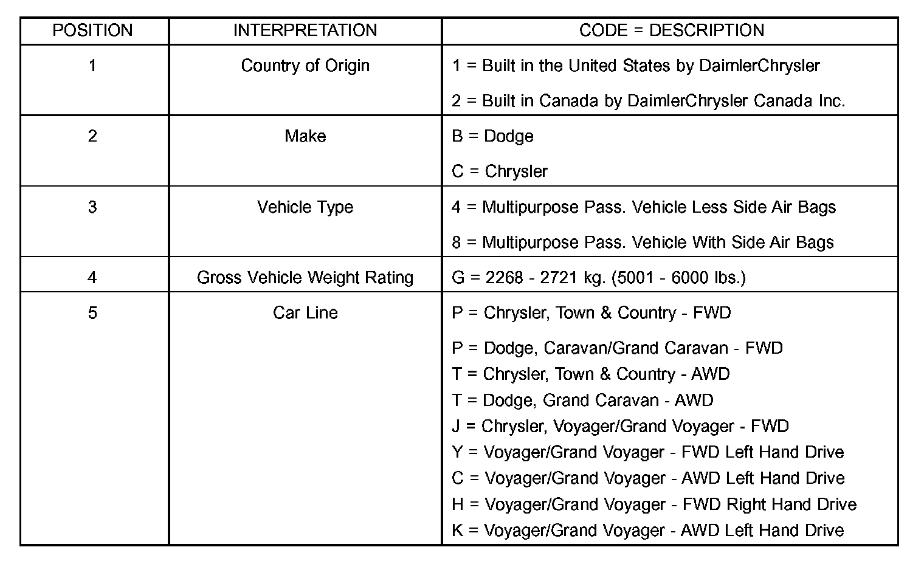The image size is (924, 564).
Task: Select the Country of Origin cell
Action: [305, 66]
